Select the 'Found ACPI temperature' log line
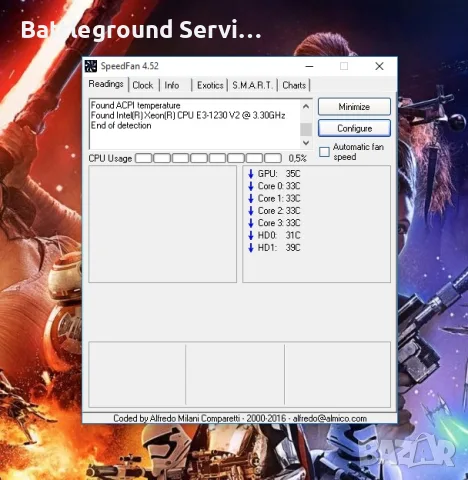 [135, 105]
